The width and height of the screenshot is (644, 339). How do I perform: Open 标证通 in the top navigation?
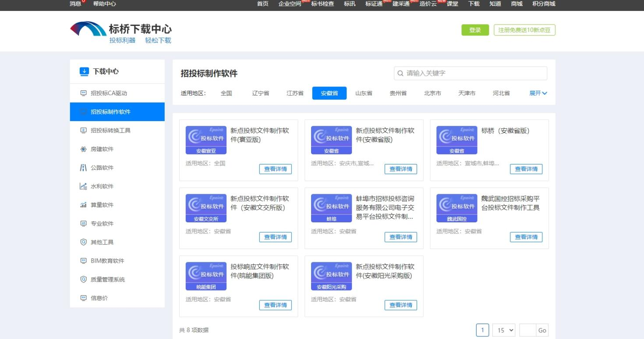(x=374, y=4)
